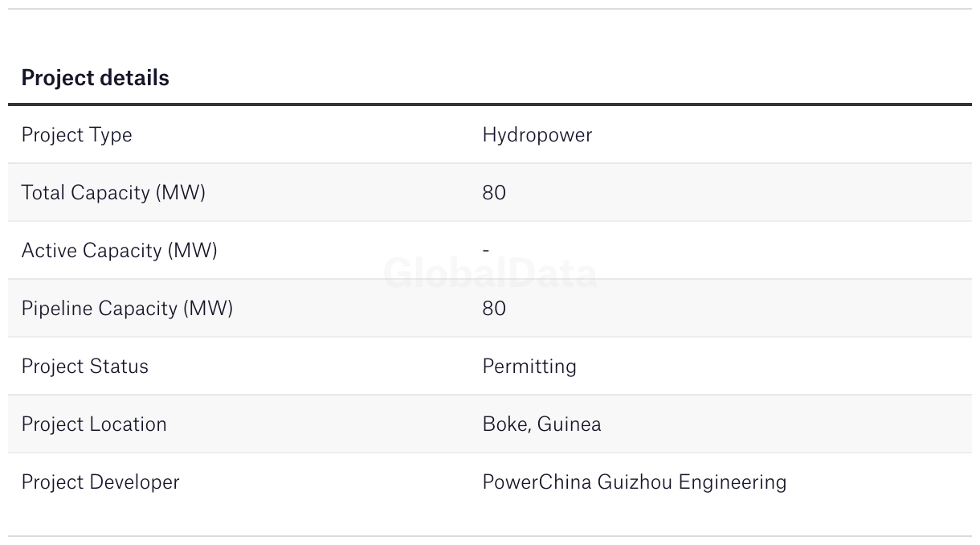Screen dimensions: 980x545
Task: Click the Hydropower value
Action: click(x=537, y=135)
